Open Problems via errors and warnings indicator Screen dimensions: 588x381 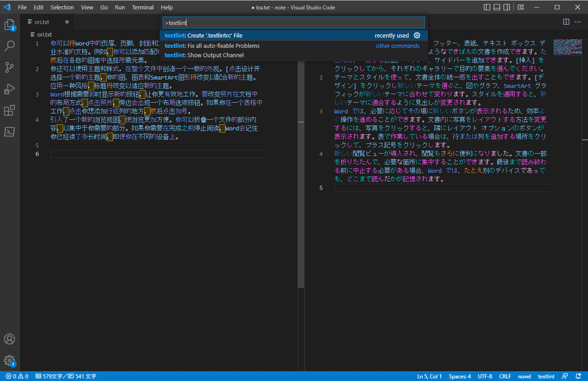pos(17,377)
